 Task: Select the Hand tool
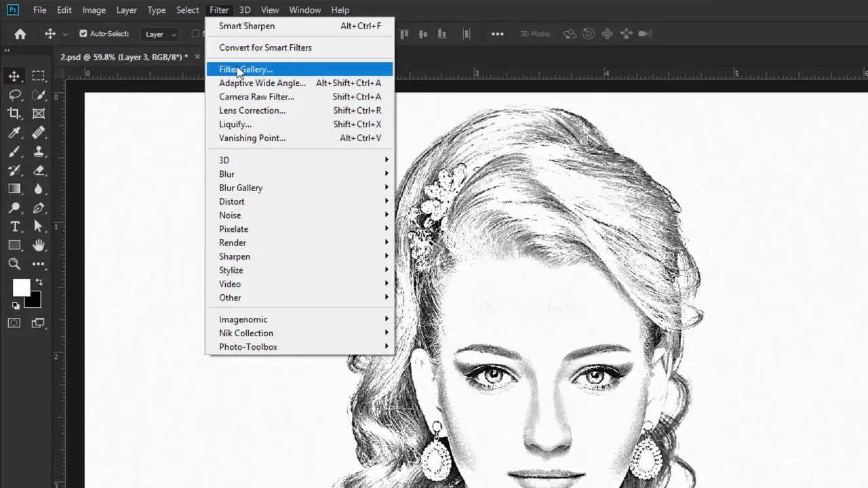(39, 245)
